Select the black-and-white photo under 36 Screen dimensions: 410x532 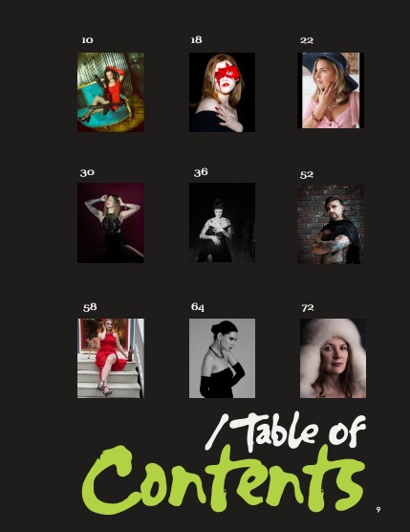222,222
